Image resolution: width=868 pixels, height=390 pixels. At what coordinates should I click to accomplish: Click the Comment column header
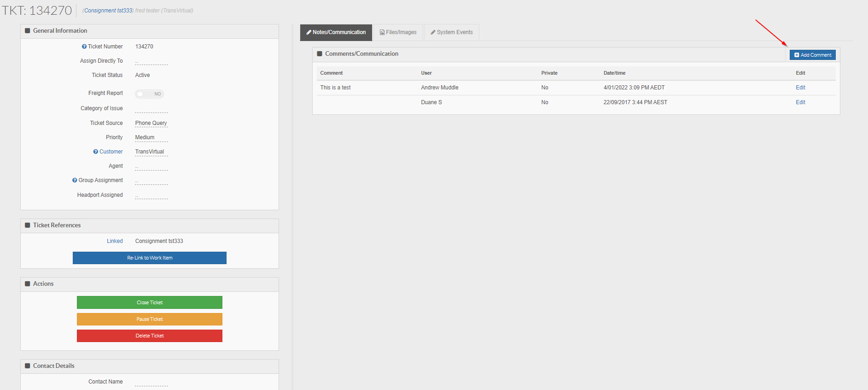[332, 73]
